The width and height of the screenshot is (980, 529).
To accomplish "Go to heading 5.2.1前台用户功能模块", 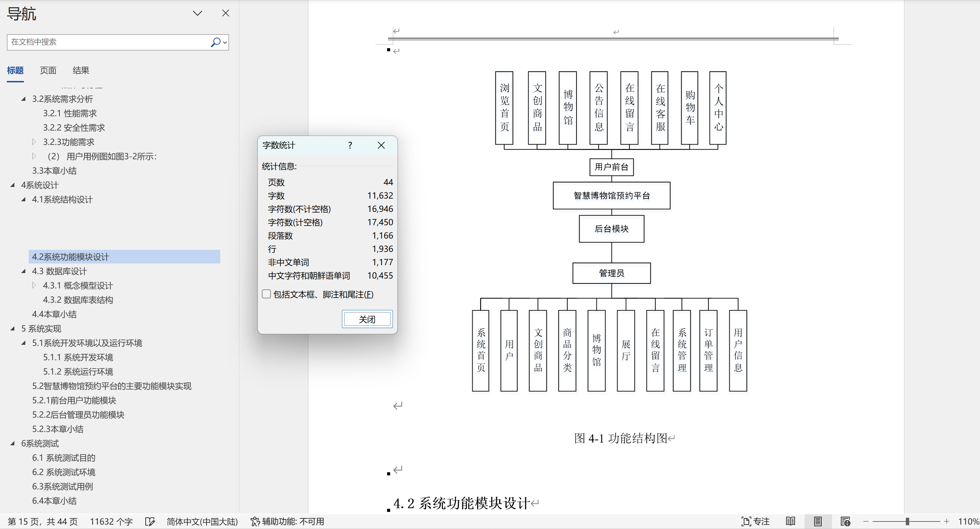I will tap(74, 401).
